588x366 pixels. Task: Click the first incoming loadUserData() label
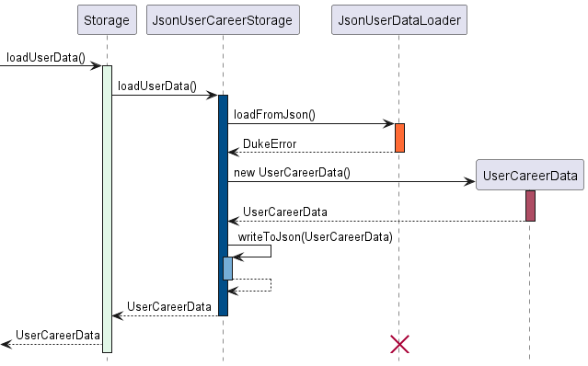tap(46, 58)
